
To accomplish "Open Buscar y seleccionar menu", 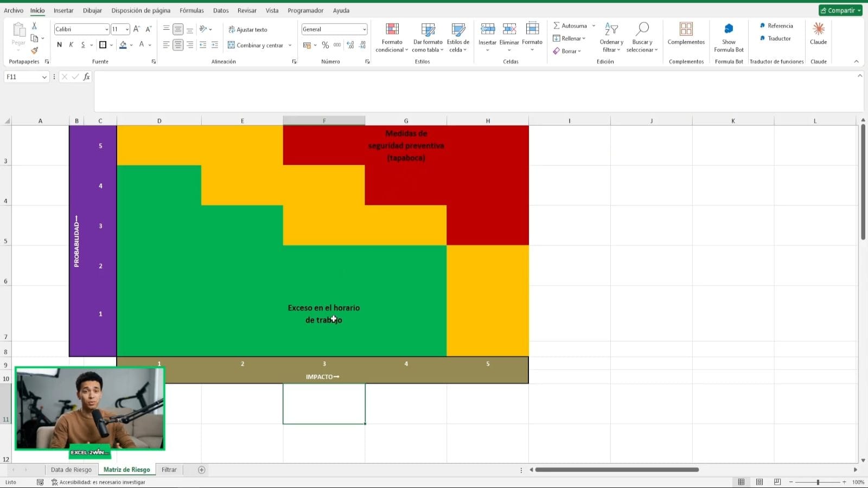I will tap(642, 37).
